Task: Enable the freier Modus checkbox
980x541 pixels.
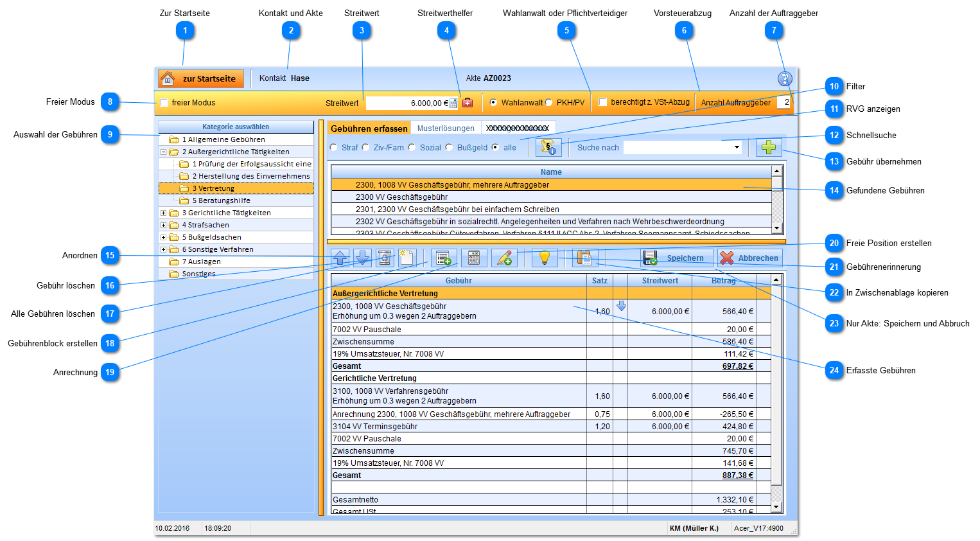Action: 164,103
